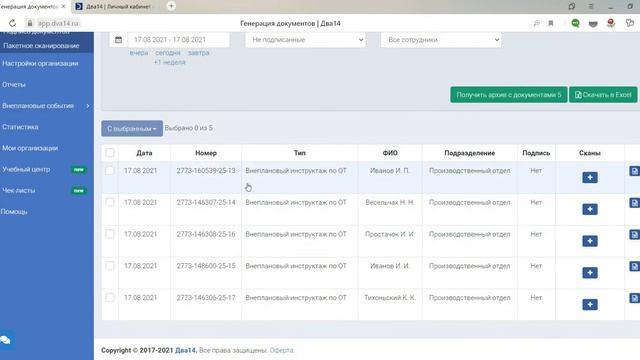Sort by the 'ФИО' column header
This screenshot has height=360, width=640.
point(390,153)
